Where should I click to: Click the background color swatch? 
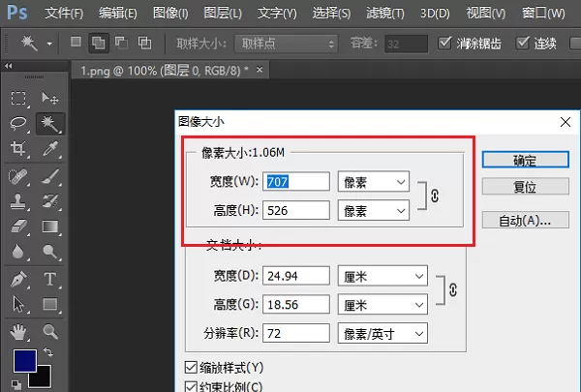(43, 379)
